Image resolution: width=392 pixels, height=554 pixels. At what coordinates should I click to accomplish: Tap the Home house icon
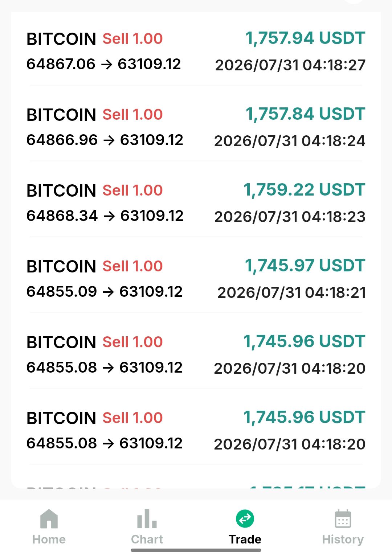(x=49, y=518)
